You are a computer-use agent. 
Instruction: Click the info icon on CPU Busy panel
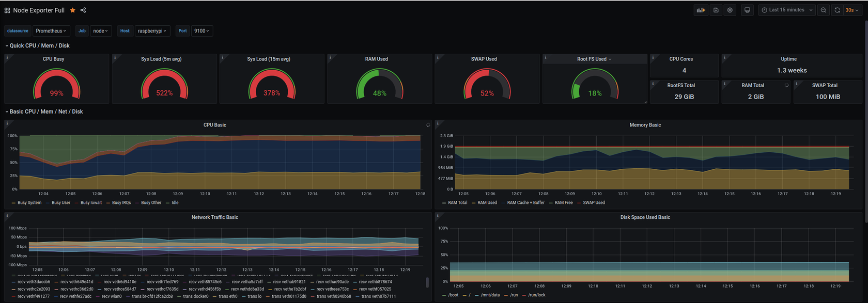[x=7, y=57]
